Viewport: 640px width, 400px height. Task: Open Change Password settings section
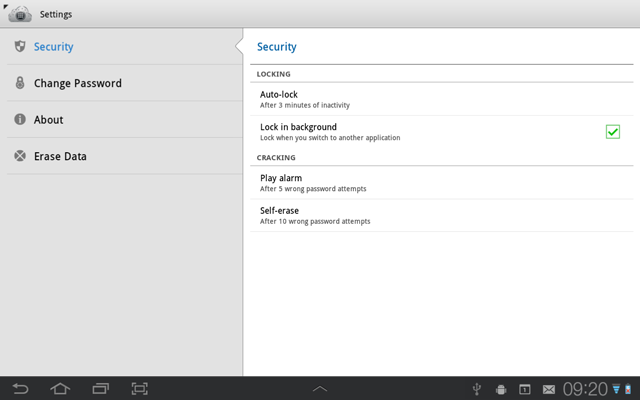pos(125,83)
